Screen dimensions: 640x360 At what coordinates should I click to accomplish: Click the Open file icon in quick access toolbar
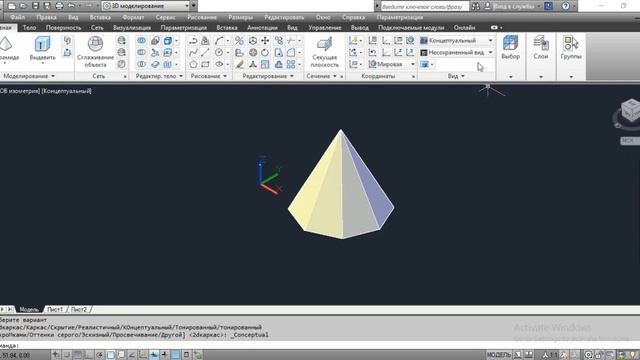tap(24, 6)
